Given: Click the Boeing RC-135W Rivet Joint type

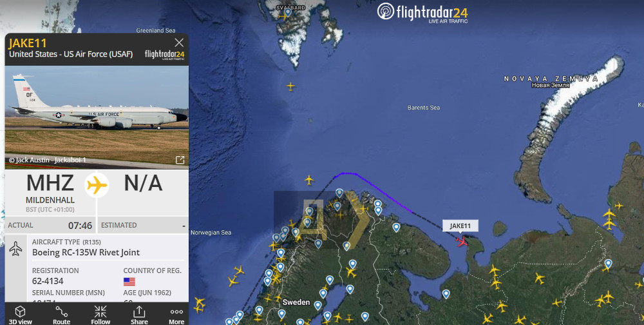Looking at the screenshot, I should 86,253.
